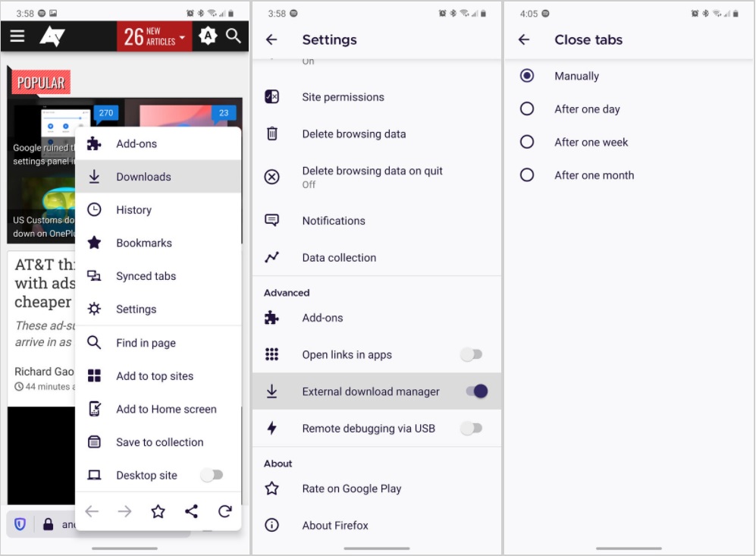Reload the page using the refresh icon
The width and height of the screenshot is (756, 556).
(224, 511)
